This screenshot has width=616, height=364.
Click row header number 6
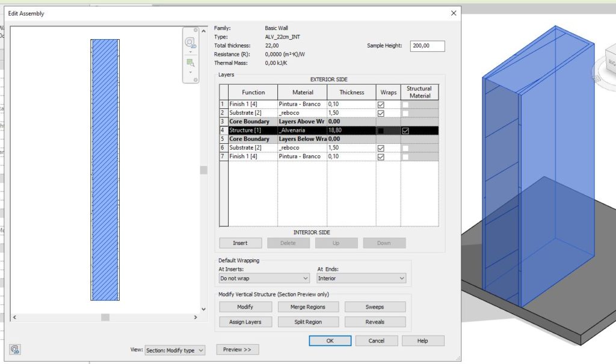coord(224,148)
